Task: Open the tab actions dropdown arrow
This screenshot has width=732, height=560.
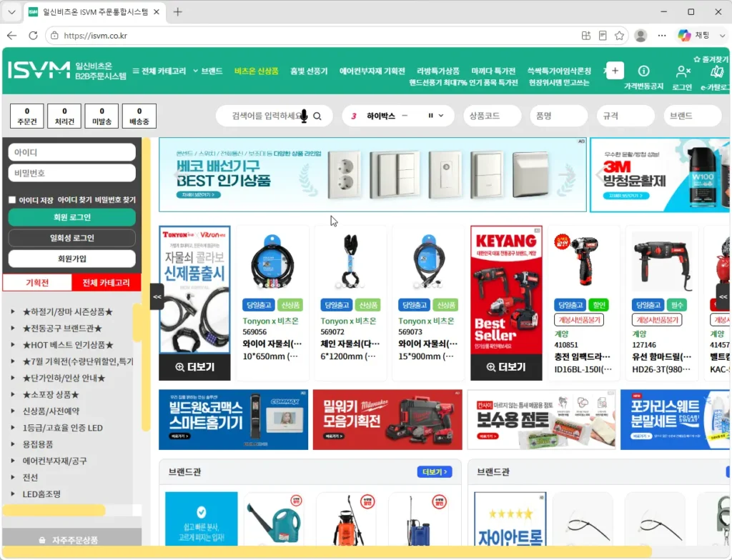Action: (x=11, y=11)
